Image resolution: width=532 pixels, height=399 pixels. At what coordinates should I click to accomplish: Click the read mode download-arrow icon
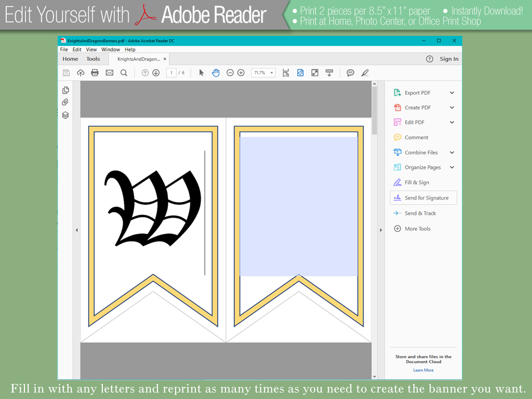pyautogui.click(x=329, y=73)
